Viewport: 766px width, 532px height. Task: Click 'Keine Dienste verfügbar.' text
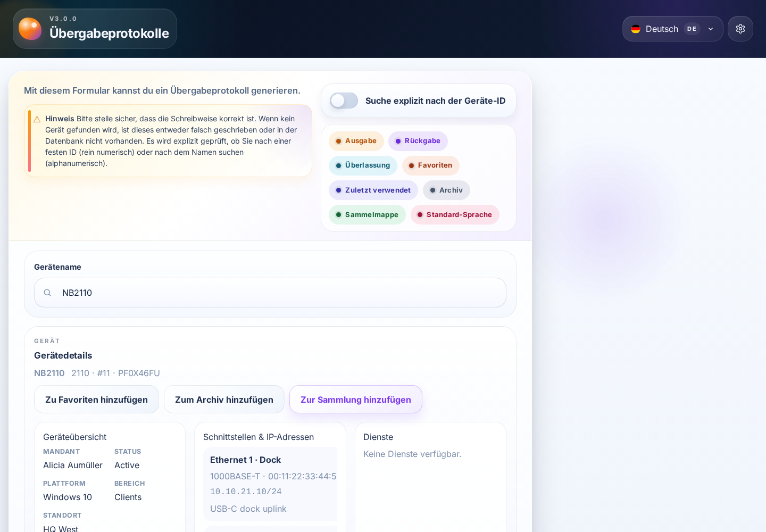pyautogui.click(x=412, y=454)
